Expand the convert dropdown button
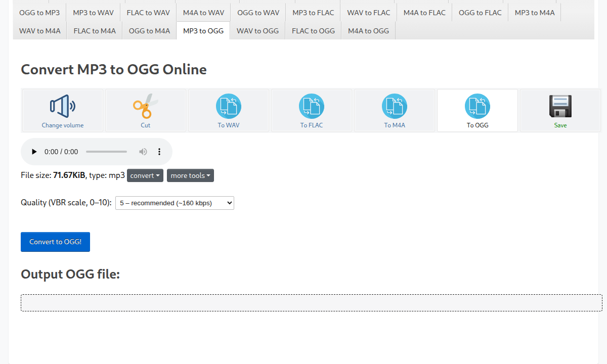Viewport: 607px width, 364px height. pyautogui.click(x=145, y=175)
